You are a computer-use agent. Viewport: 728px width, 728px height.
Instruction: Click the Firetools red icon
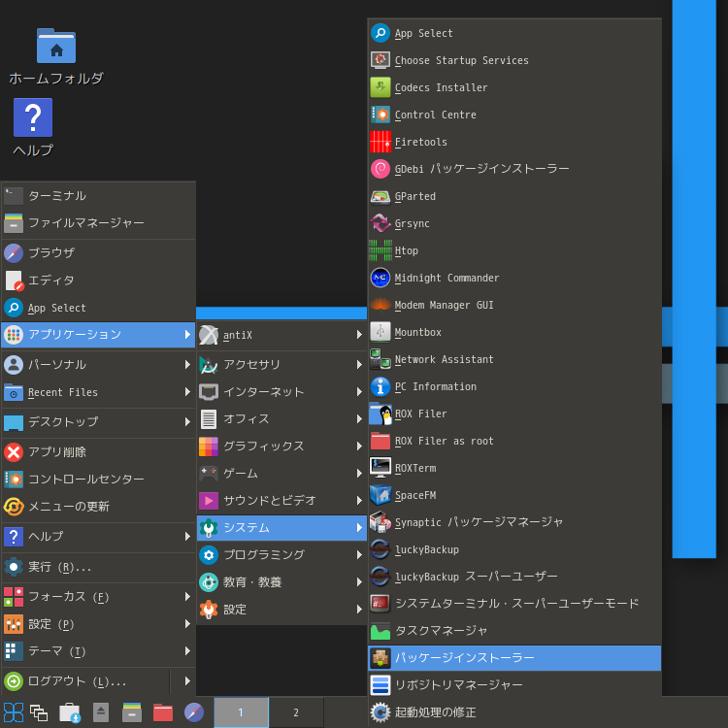381,142
